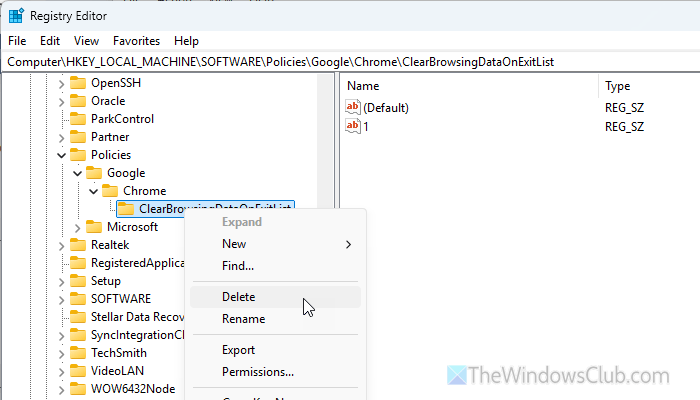Expand the Realtek key
700x400 pixels.
point(62,246)
